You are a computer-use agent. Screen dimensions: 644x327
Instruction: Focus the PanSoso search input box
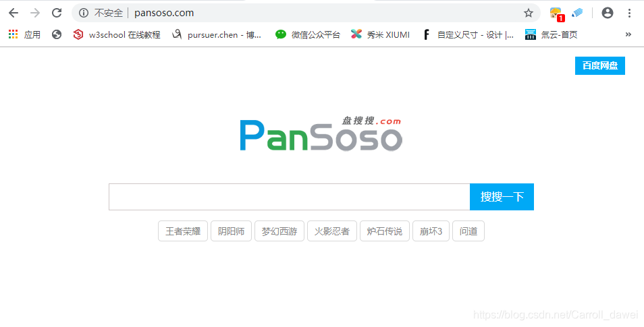(289, 197)
